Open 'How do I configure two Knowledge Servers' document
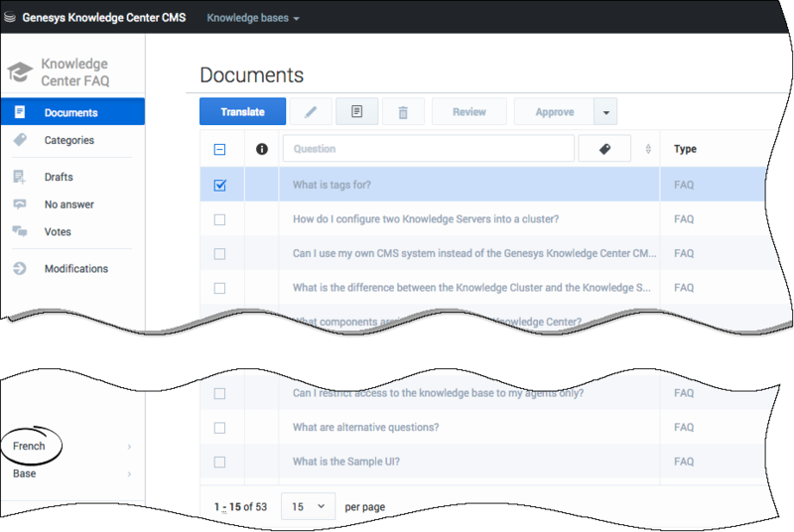 tap(426, 219)
